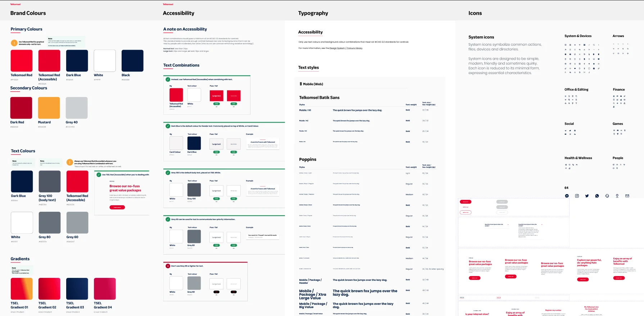Click the Brand Colours page title
Image resolution: width=644 pixels, height=316 pixels.
(x=28, y=13)
